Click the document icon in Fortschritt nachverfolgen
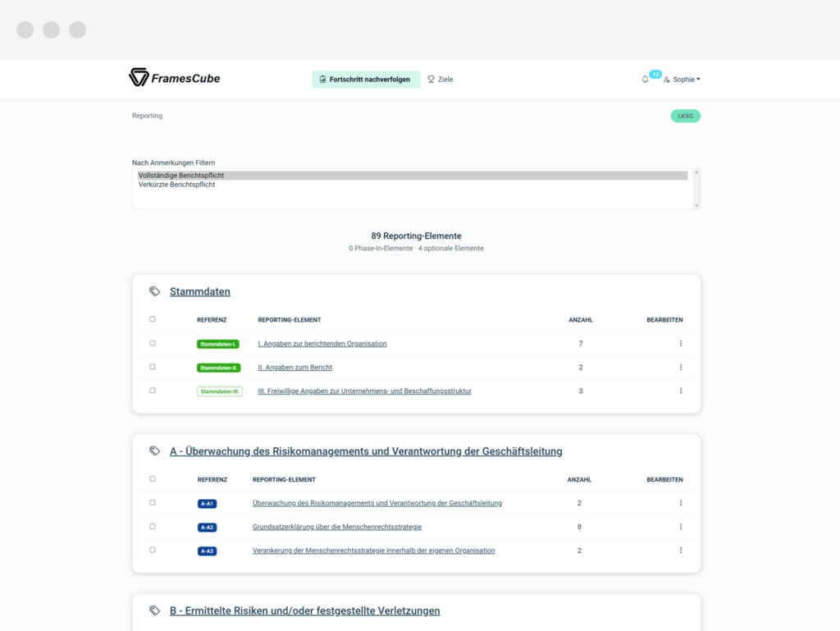The width and height of the screenshot is (840, 631). coord(322,80)
